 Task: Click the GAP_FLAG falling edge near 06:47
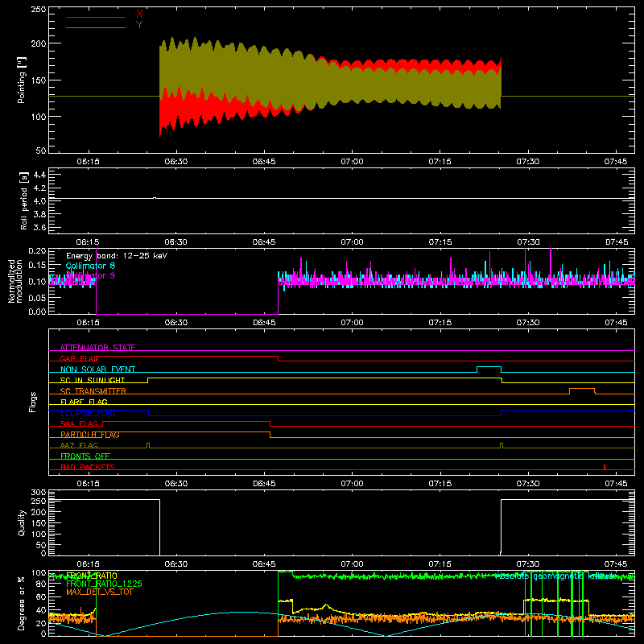click(x=278, y=358)
